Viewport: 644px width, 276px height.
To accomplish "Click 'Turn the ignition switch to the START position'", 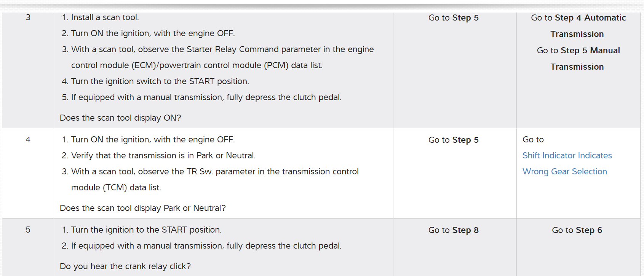I will point(160,81).
